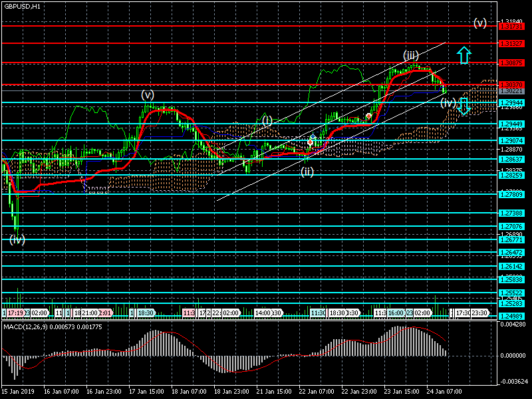Click the (v) label at the top right
This screenshot has width=532, height=399.
point(480,23)
